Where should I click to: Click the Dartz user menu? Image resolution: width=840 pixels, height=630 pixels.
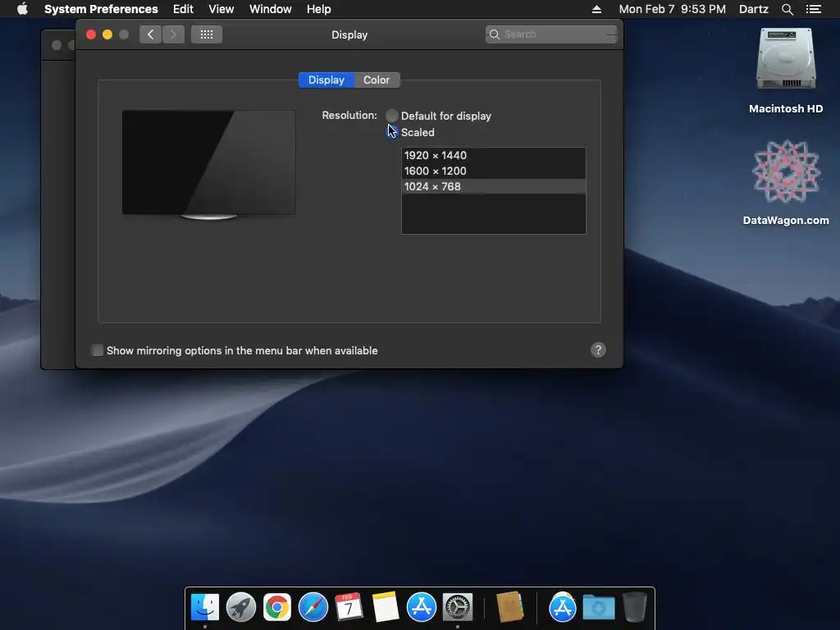pyautogui.click(x=753, y=9)
